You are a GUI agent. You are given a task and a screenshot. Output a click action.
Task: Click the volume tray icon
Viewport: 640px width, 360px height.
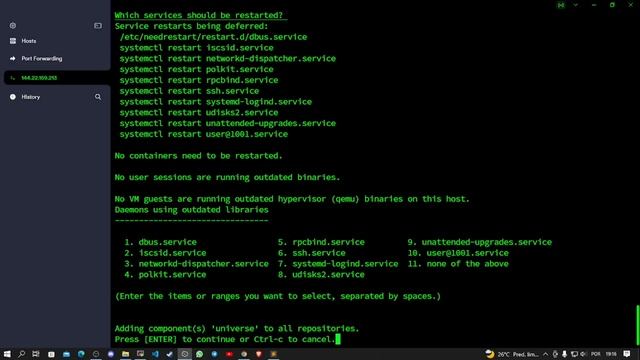click(583, 354)
